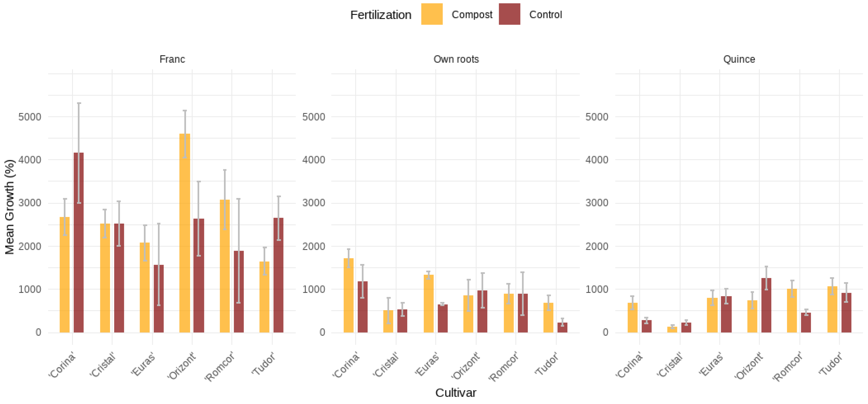Screen dimensions: 868x404
Task: Click Control bar for 'Tudor' in Franc panel
Action: coord(278,275)
